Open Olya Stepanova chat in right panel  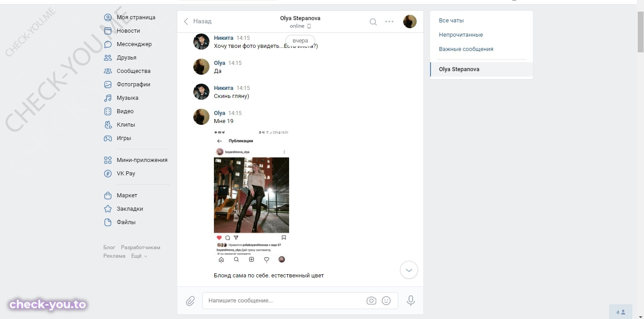482,69
